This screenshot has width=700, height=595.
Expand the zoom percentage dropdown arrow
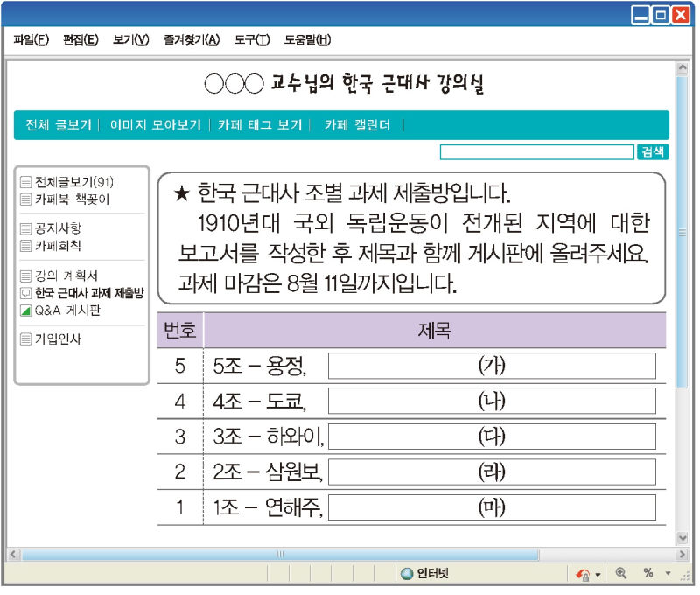tap(668, 574)
